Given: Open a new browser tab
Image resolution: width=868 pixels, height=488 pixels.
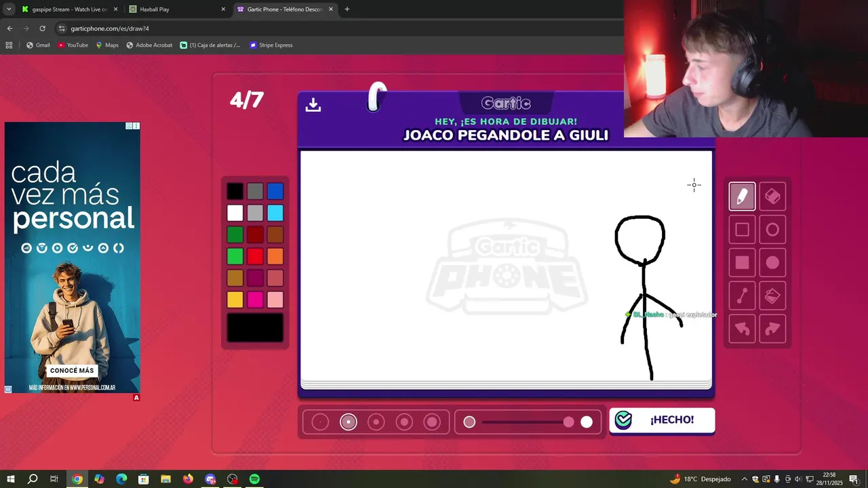Looking at the screenshot, I should [347, 9].
